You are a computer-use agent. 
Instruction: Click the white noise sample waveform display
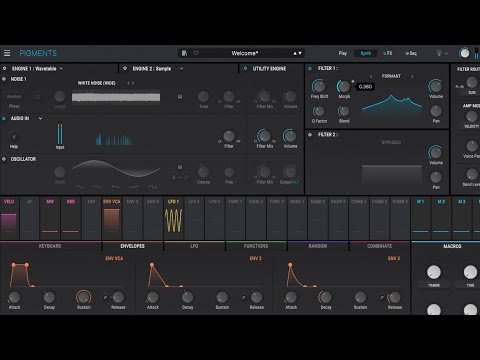point(116,97)
